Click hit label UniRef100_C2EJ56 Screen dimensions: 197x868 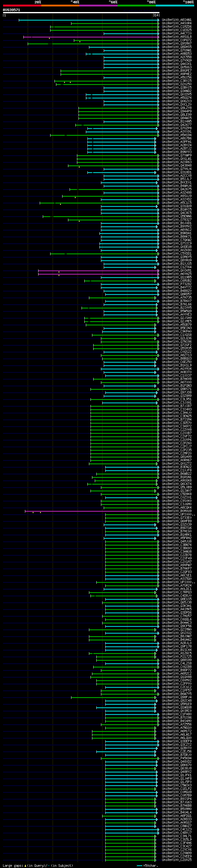tap(176, 751)
